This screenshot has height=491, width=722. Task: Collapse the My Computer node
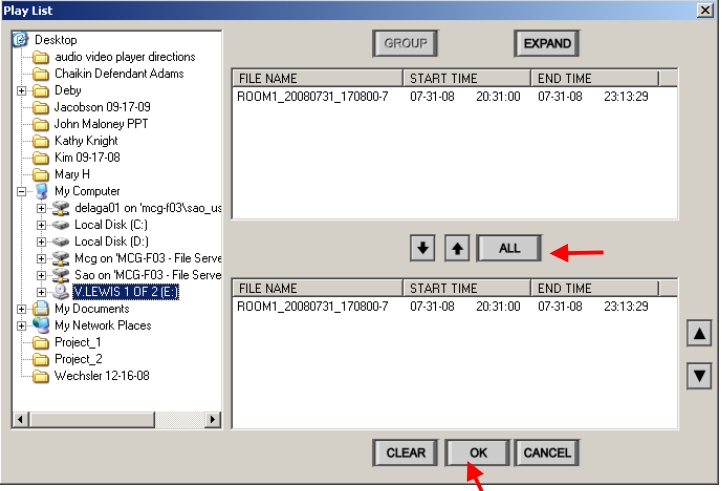click(21, 191)
